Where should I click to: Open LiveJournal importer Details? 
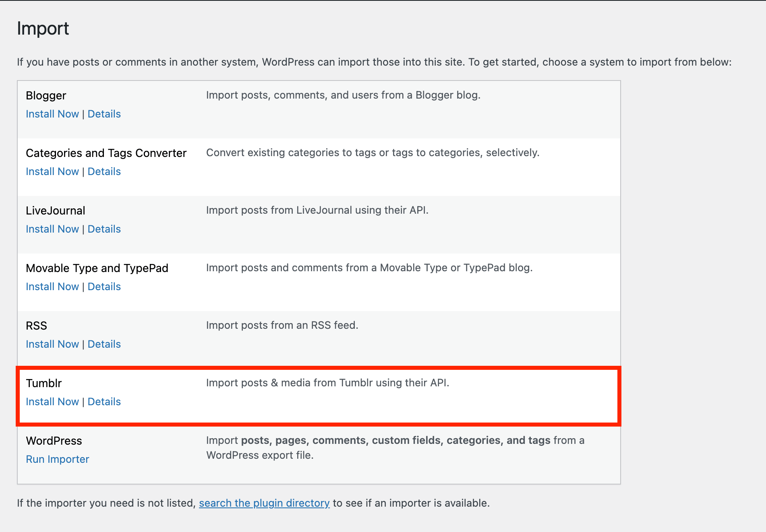[104, 229]
